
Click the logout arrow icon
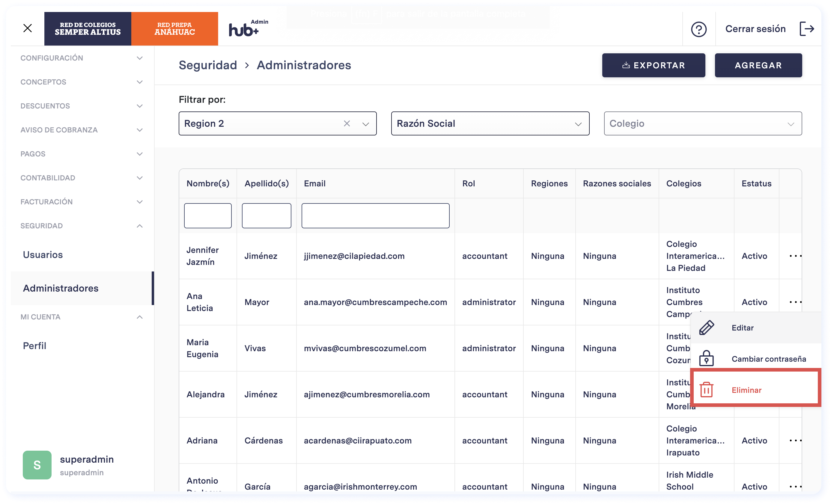click(x=807, y=29)
